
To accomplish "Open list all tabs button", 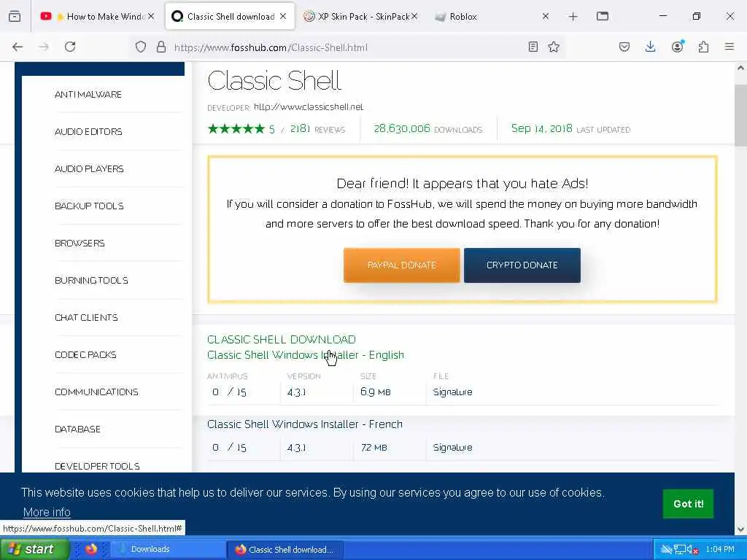I will point(603,16).
